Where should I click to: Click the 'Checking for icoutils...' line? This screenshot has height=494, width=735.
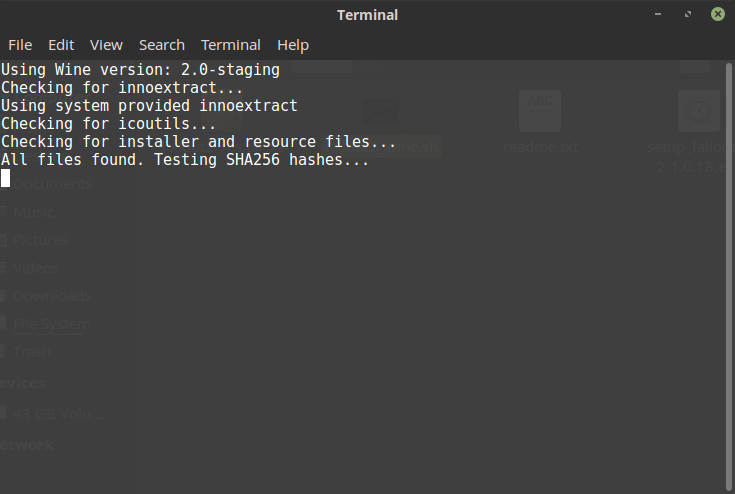point(108,124)
